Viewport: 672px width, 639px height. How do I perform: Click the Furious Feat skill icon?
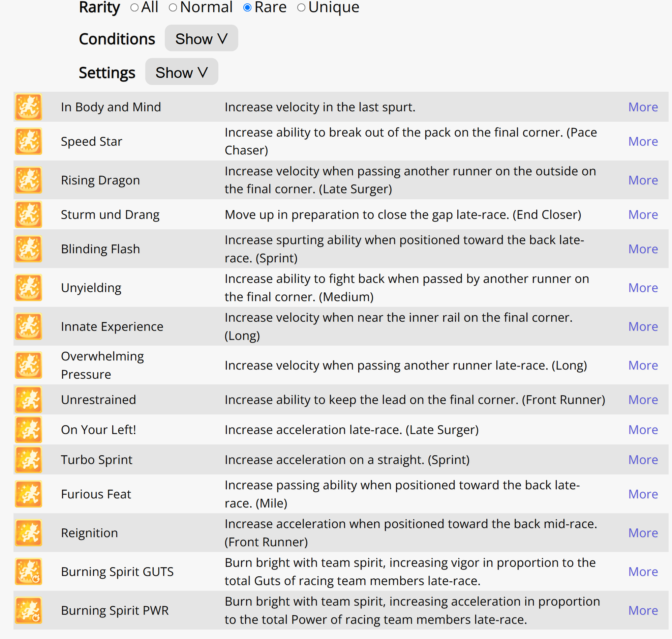click(x=28, y=494)
